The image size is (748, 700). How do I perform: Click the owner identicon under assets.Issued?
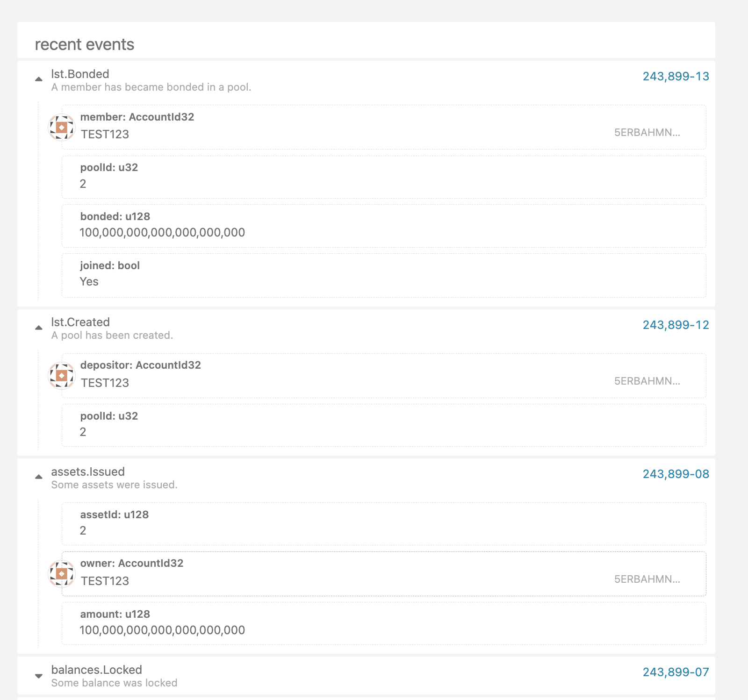61,574
